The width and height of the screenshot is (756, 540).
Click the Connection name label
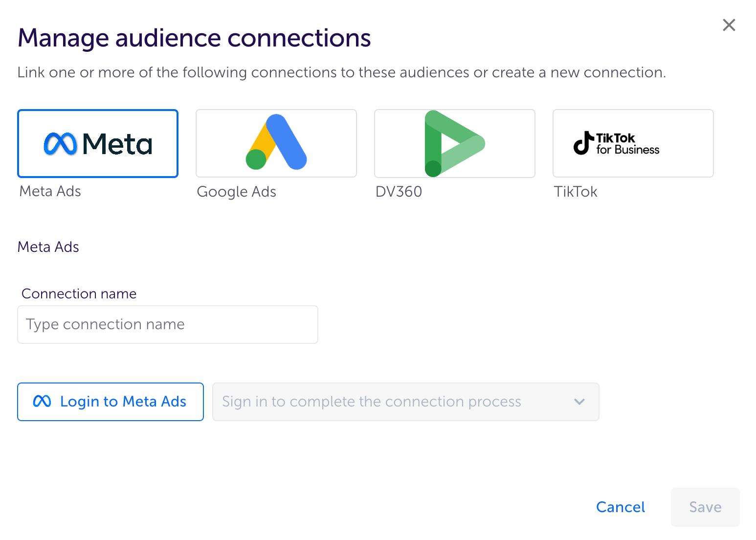point(79,293)
